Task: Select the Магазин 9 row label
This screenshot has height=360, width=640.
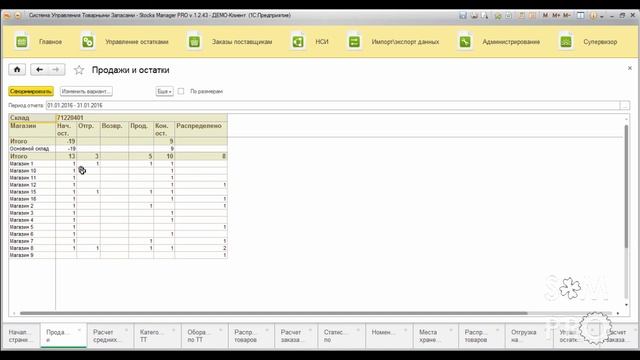Action: [21, 255]
